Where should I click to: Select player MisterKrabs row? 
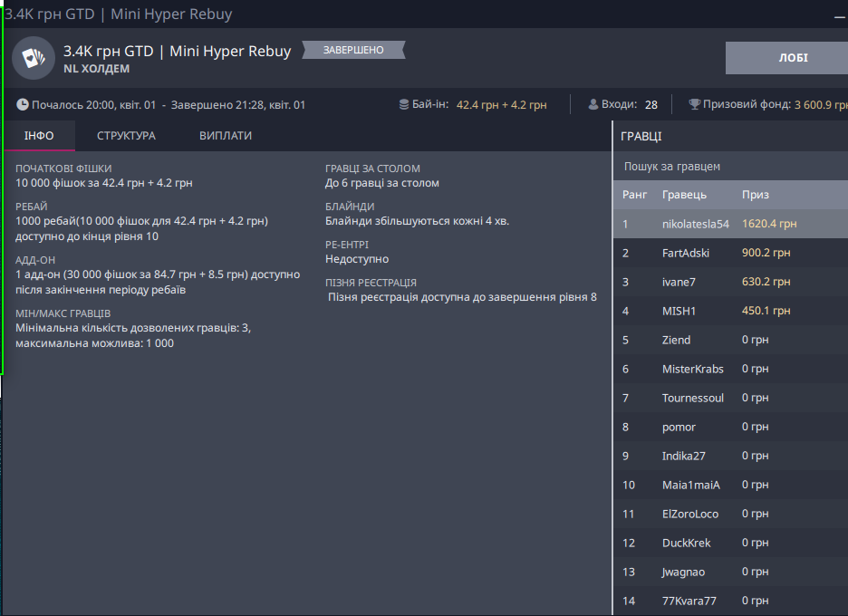(x=730, y=369)
